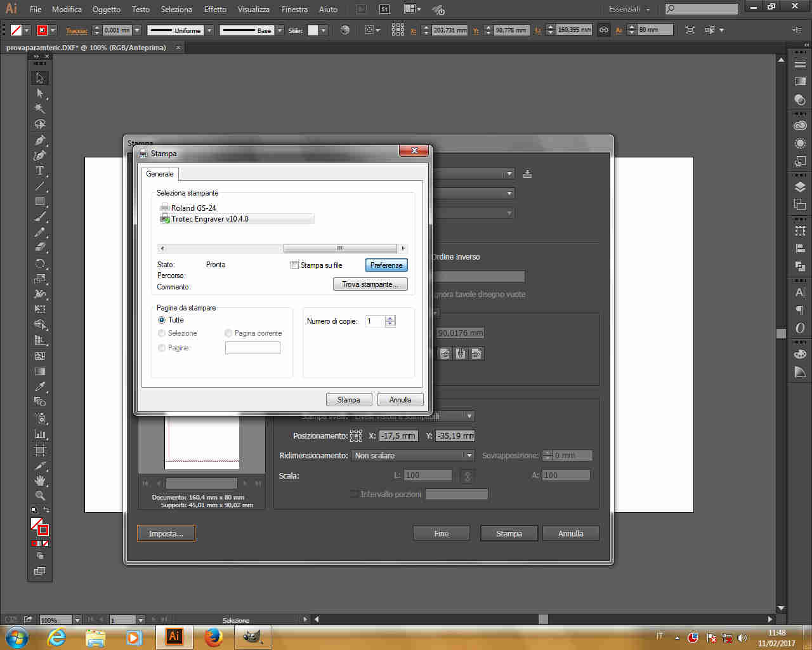Click the Numero di copie field

tap(375, 321)
